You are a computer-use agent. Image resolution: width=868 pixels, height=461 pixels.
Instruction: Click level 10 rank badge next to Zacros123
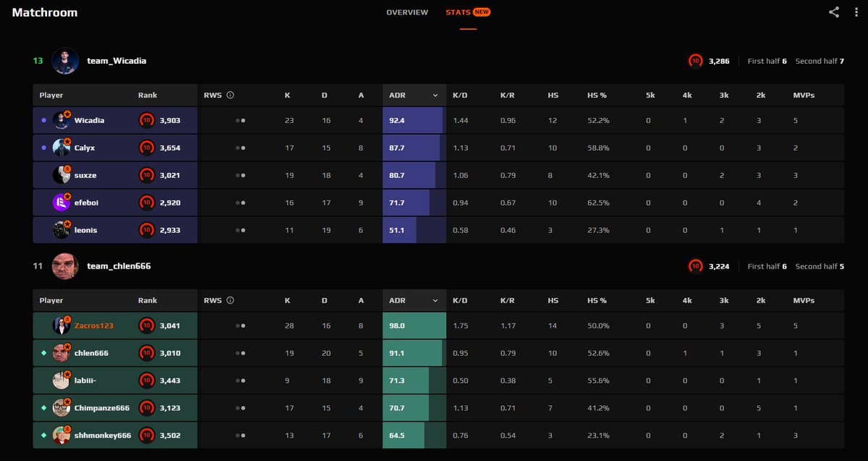click(146, 326)
